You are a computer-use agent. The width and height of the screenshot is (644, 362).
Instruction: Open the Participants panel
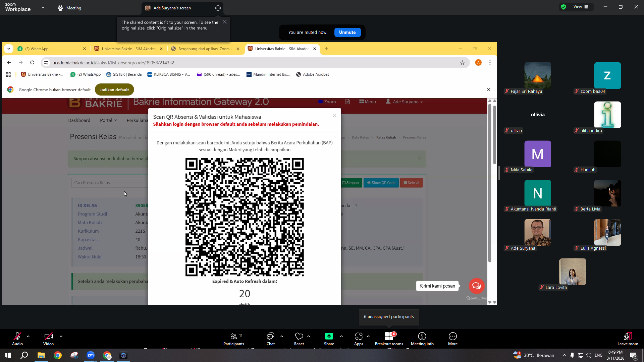coord(234,339)
